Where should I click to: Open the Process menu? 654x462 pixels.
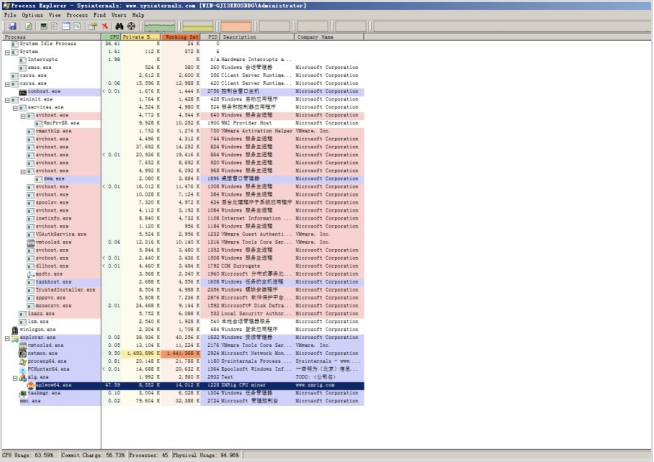(x=77, y=15)
